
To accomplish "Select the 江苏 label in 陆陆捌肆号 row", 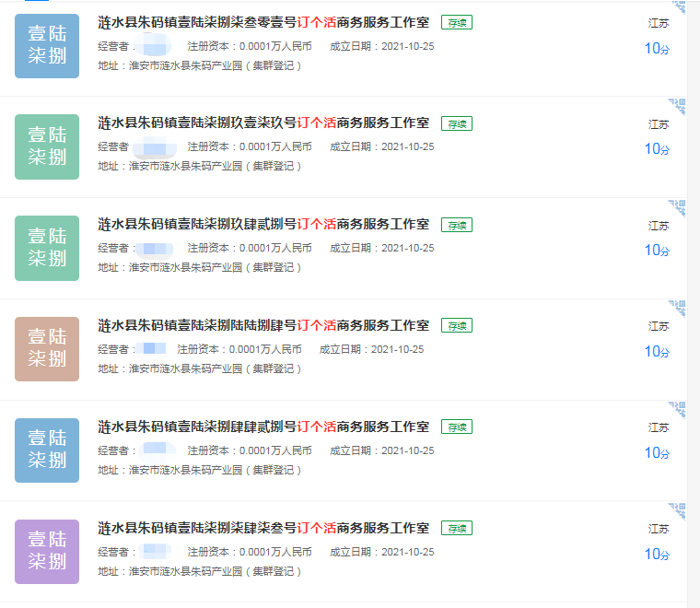I will (659, 326).
